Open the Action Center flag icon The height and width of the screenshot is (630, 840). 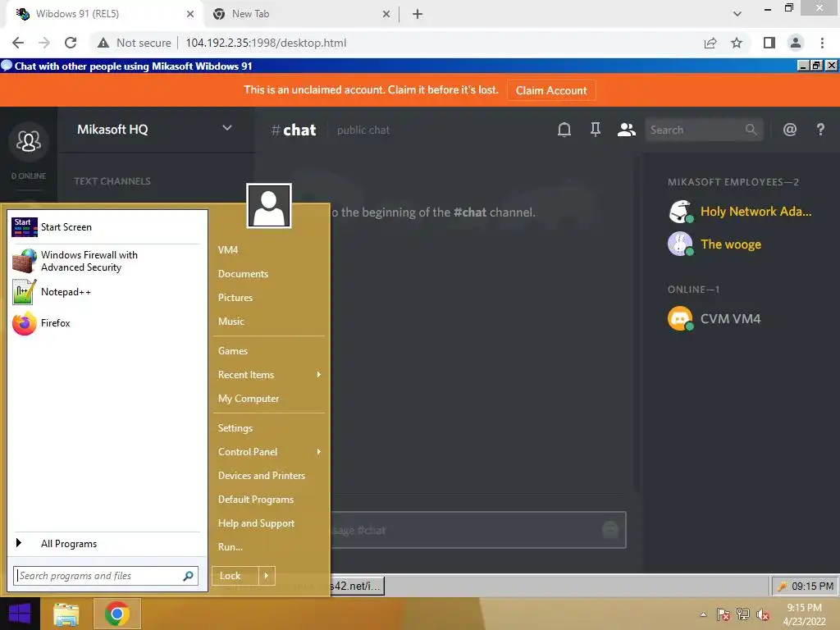point(724,614)
